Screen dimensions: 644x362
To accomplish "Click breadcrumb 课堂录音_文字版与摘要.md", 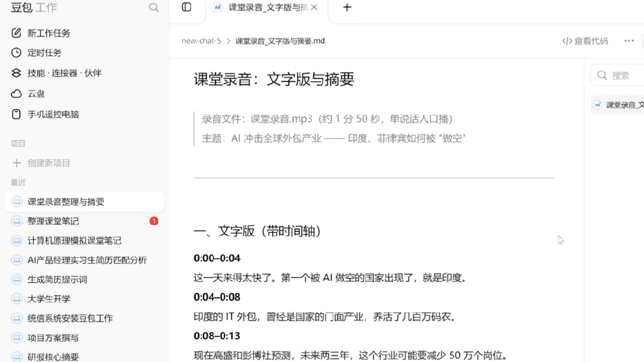I will click(280, 41).
